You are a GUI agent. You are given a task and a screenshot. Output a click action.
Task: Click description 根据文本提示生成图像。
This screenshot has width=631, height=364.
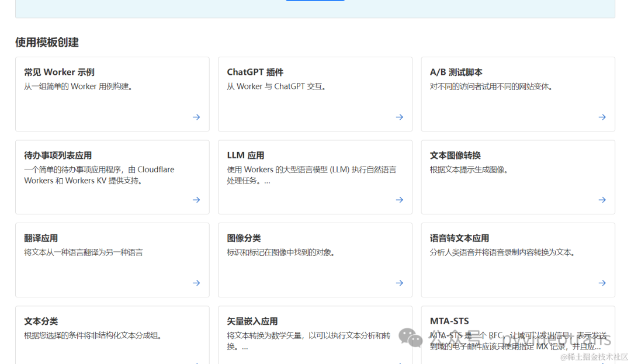pos(469,170)
